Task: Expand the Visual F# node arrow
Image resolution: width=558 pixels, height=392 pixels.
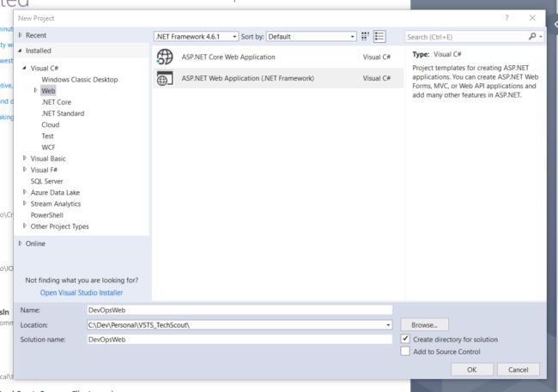Action: (25, 169)
